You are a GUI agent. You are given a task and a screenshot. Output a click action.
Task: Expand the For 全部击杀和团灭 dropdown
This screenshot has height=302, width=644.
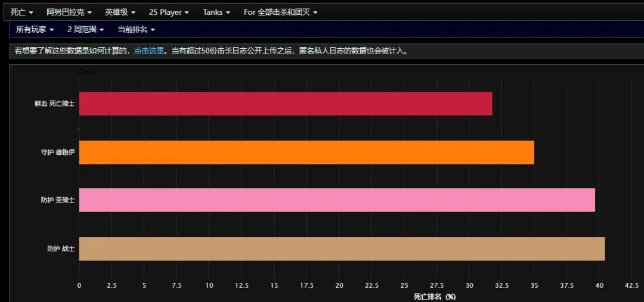pos(280,13)
